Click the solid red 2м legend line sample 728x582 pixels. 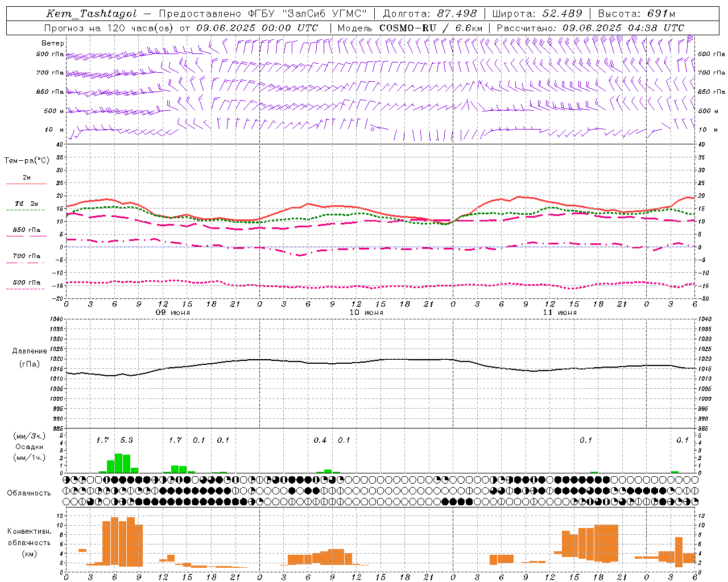(26, 184)
